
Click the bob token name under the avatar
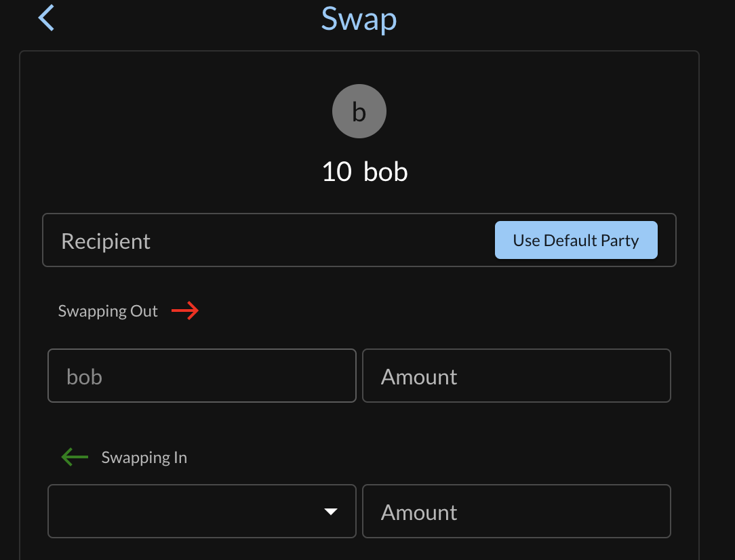(386, 172)
